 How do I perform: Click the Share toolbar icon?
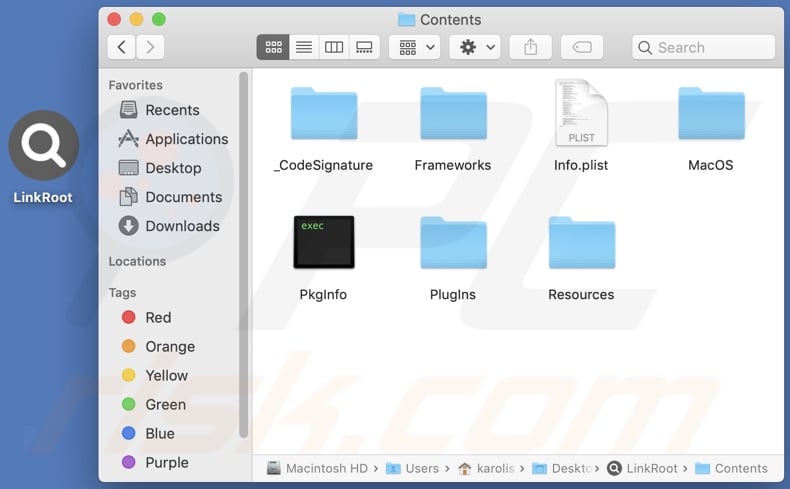click(x=530, y=47)
